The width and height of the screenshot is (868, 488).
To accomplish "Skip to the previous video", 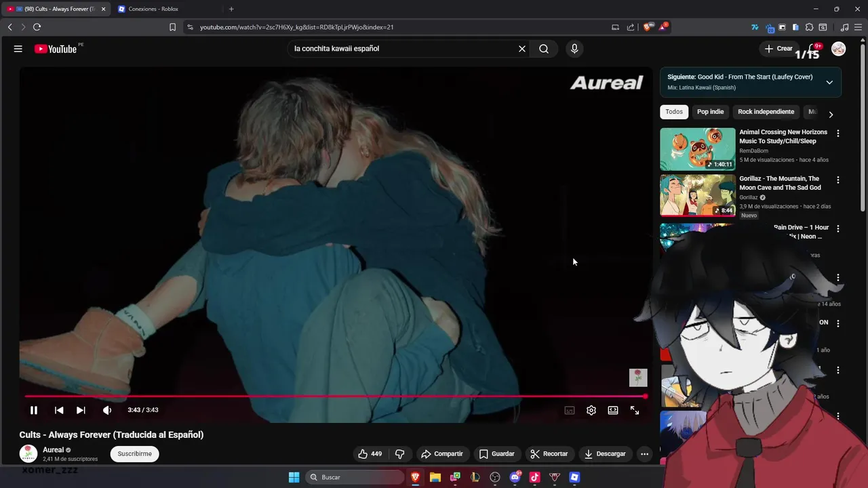I will pyautogui.click(x=59, y=410).
